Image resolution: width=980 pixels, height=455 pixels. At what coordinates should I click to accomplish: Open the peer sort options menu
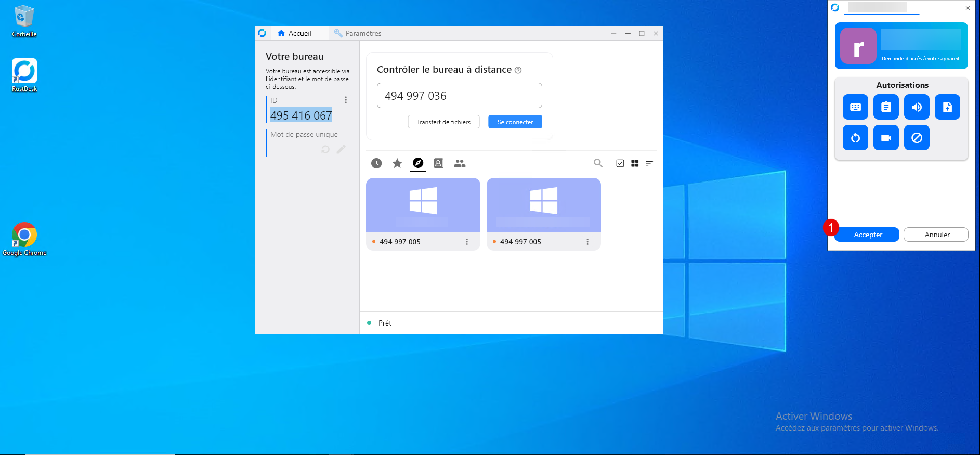click(x=649, y=163)
